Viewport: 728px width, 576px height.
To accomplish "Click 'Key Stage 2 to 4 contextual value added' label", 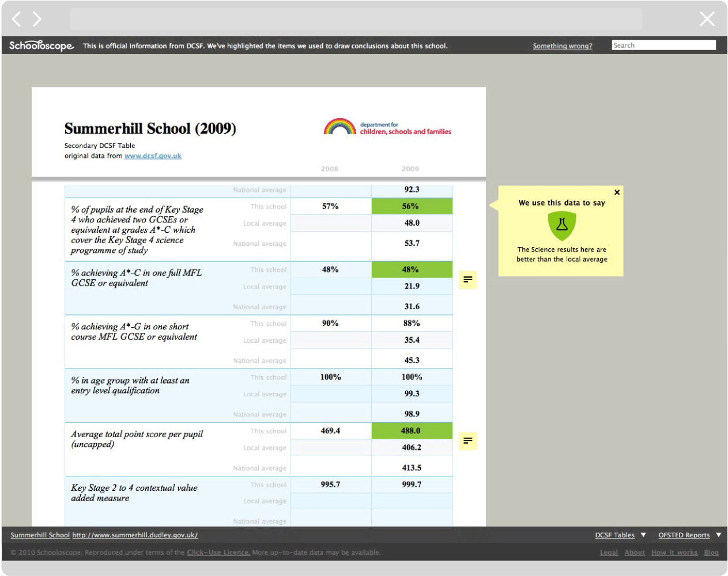I will [134, 493].
